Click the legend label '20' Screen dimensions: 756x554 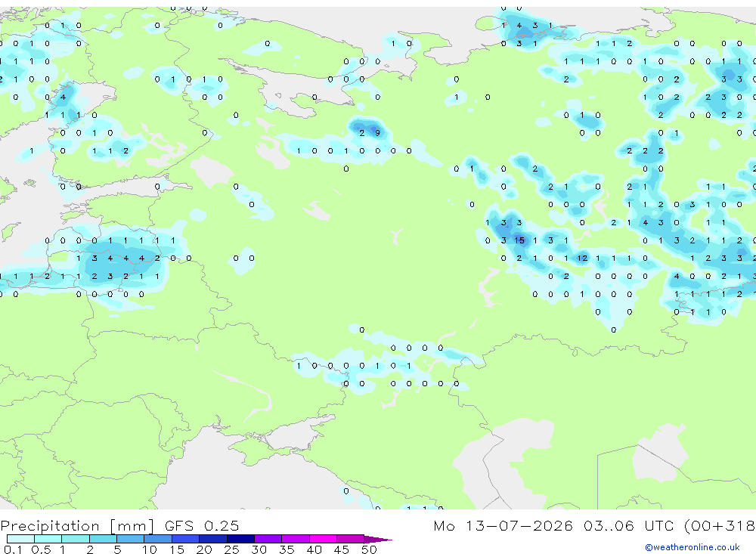pos(204,549)
